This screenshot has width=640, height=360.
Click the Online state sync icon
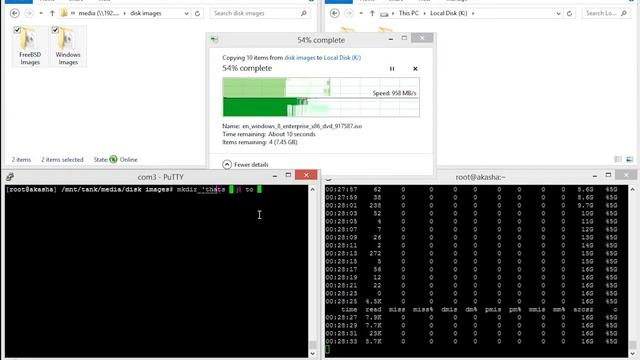tap(113, 159)
